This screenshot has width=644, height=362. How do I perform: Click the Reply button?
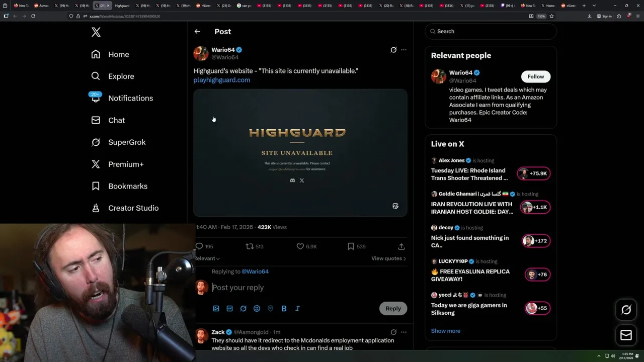coord(393,308)
